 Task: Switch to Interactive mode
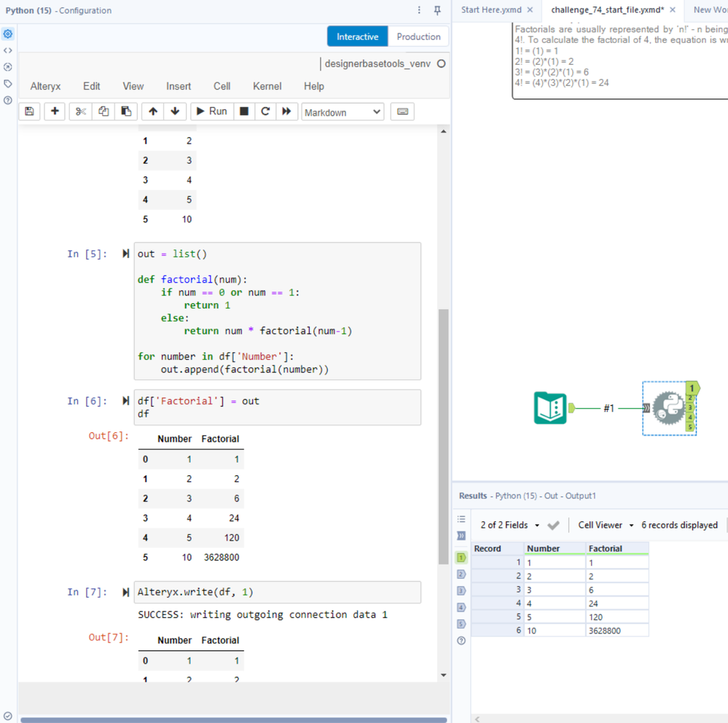[x=357, y=36]
